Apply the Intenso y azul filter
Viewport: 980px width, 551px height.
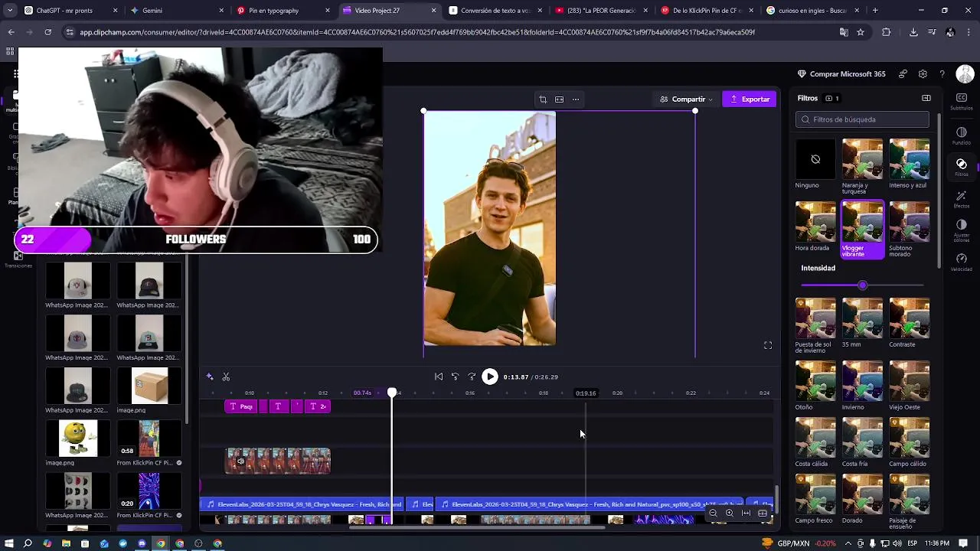pos(910,164)
